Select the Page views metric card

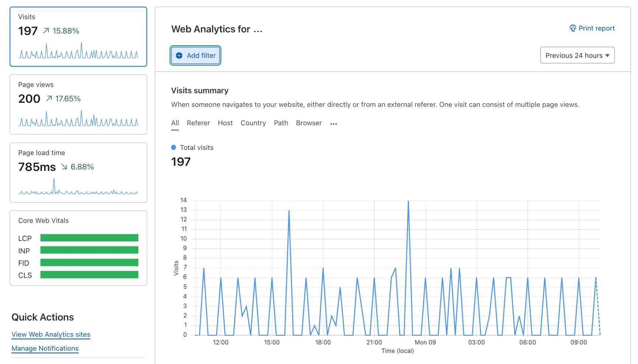(x=79, y=105)
